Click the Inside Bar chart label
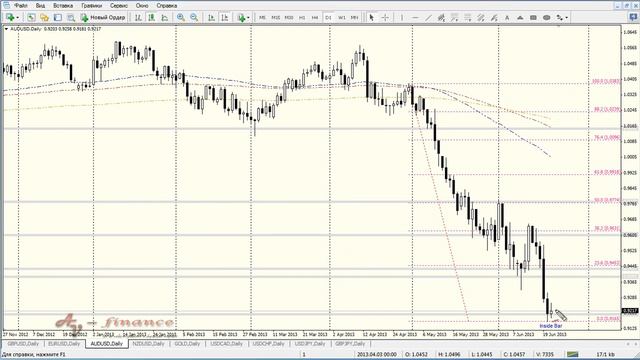 tap(551, 326)
